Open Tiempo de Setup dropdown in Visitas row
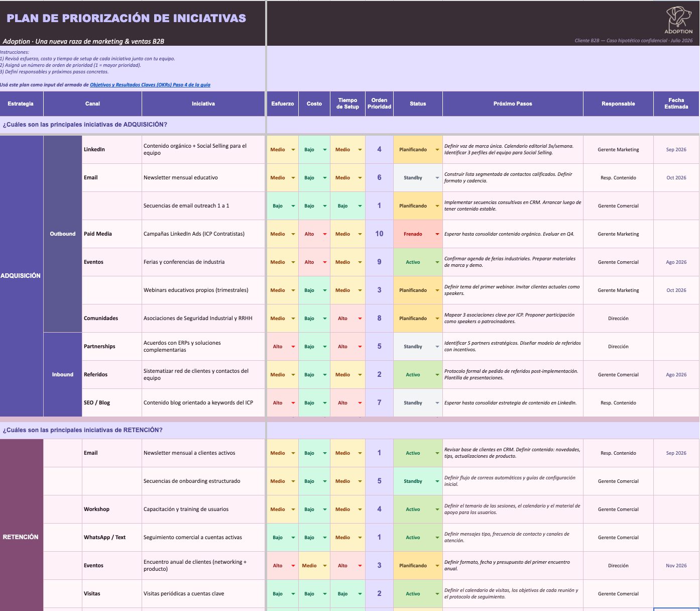The image size is (700, 611). [x=360, y=594]
